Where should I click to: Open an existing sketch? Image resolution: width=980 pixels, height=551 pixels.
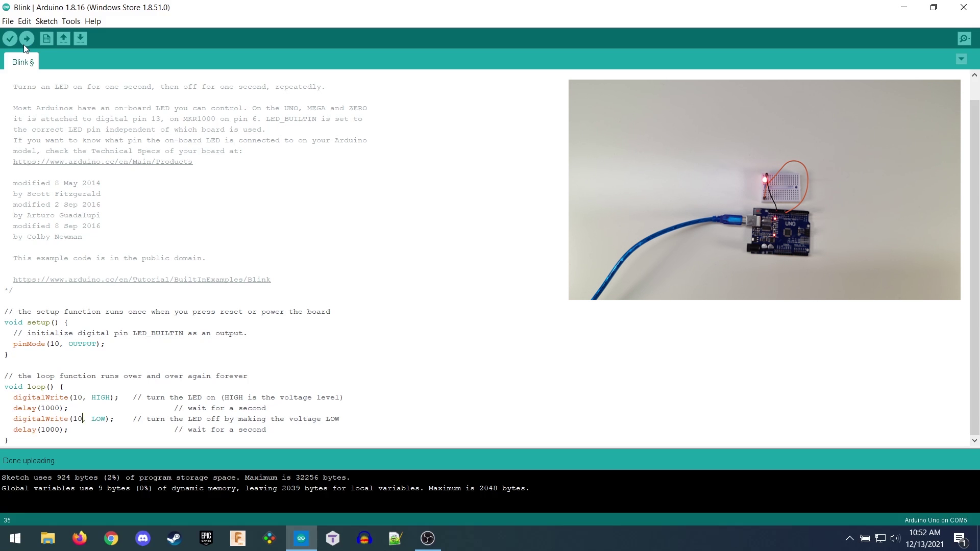point(63,38)
